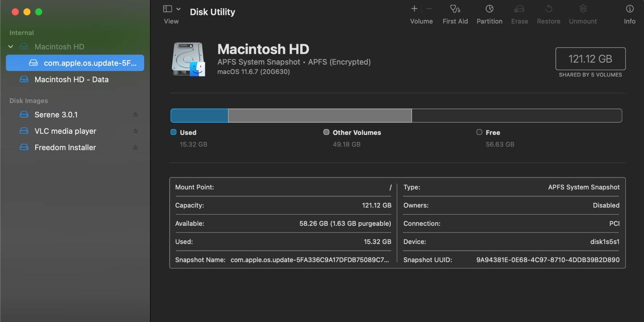Click the Used legend swatch
Screen dimensions: 644x322
coord(174,132)
